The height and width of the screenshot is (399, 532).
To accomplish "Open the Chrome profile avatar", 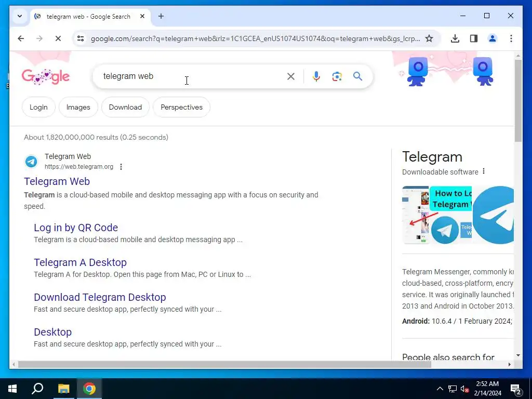I will pos(493,38).
